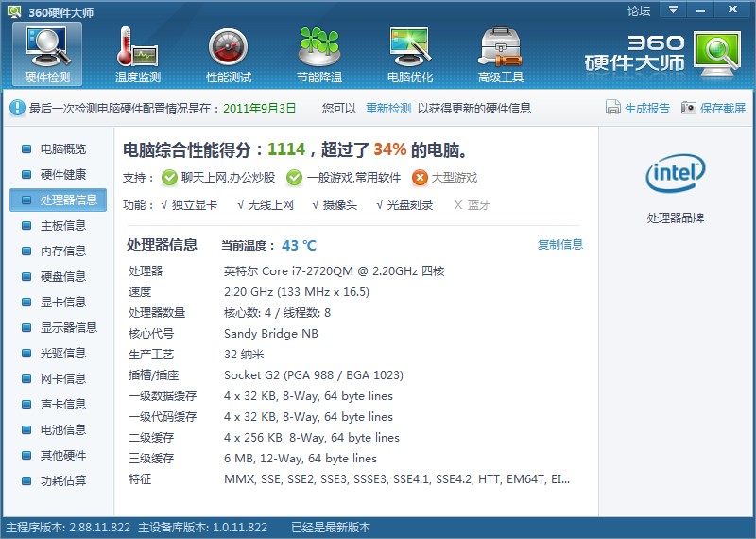Image resolution: width=756 pixels, height=539 pixels.
Task: Click 复制信息 to copy processor info
Action: pyautogui.click(x=560, y=245)
